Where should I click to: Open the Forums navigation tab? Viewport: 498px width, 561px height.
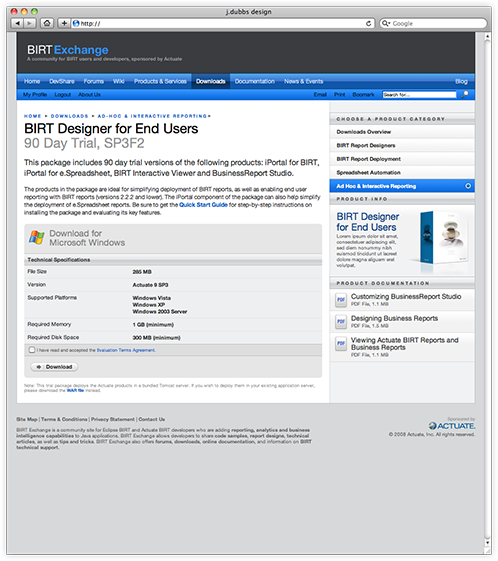(x=94, y=81)
